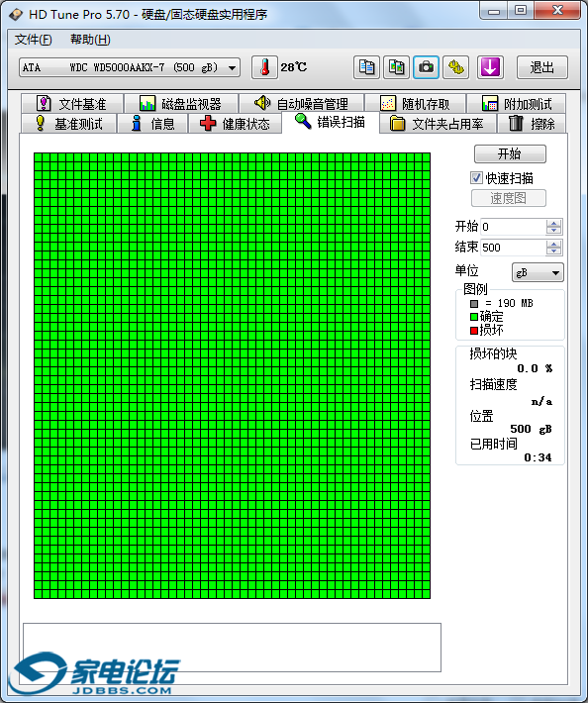Switch to the 文件基准 tab
588x703 pixels.
click(x=71, y=104)
